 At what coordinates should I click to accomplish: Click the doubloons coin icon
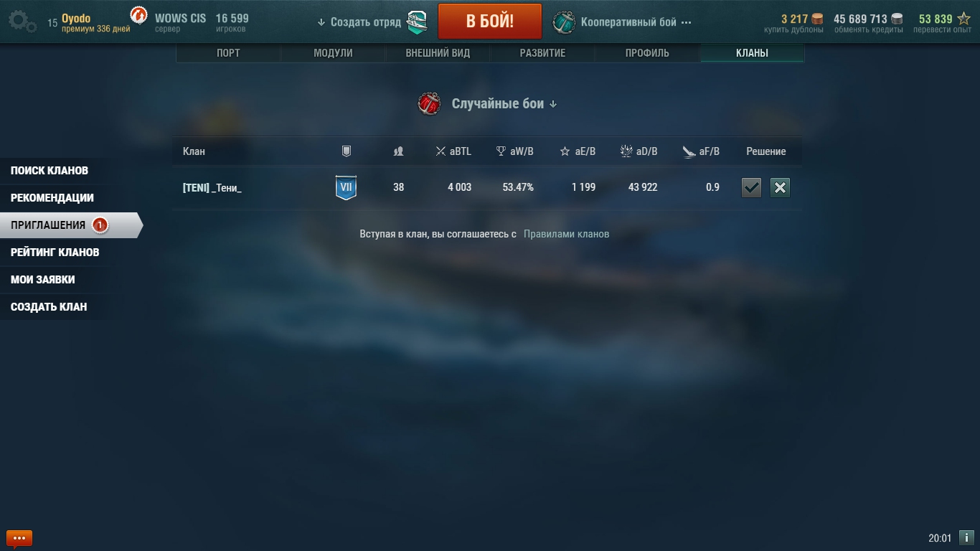click(817, 19)
